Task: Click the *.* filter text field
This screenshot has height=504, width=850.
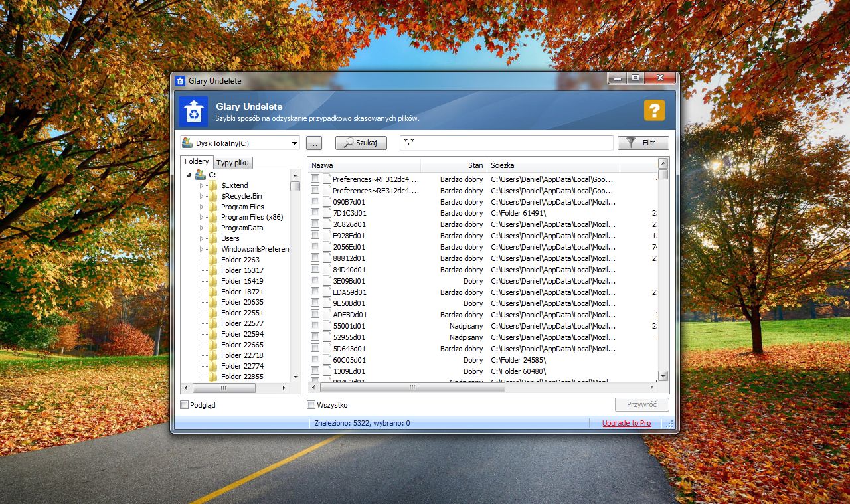Action: (x=507, y=143)
